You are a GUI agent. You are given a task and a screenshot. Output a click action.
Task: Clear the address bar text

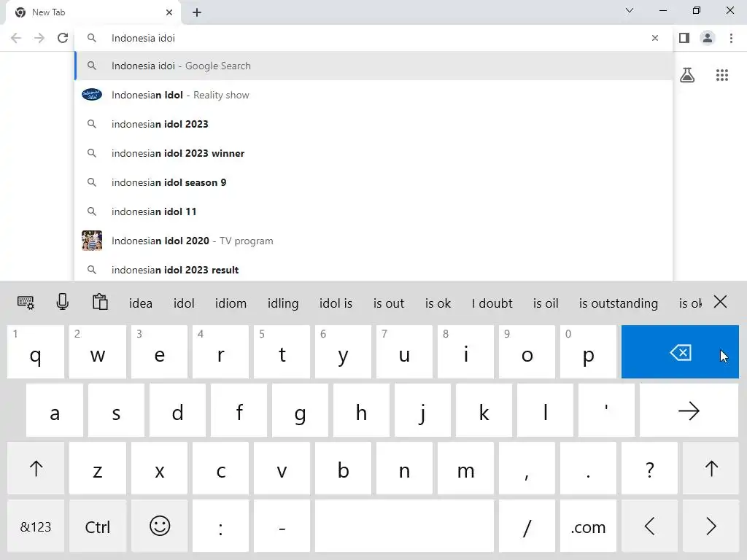coord(654,38)
